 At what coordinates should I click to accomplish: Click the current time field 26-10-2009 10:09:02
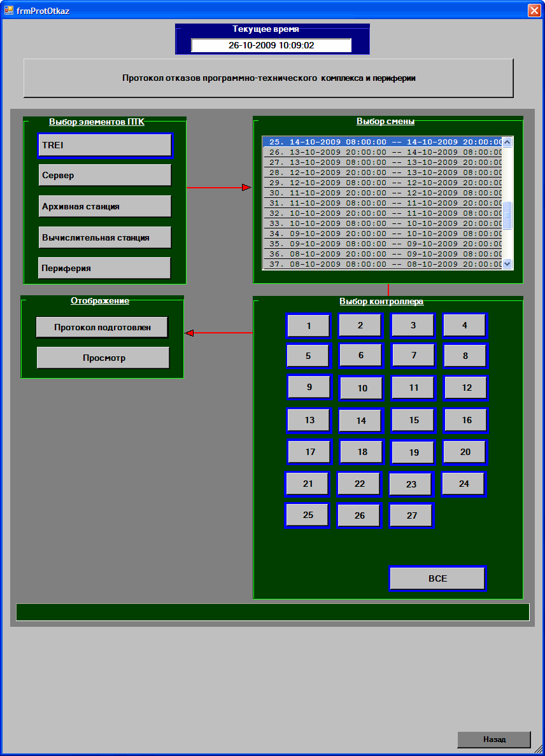(x=271, y=45)
